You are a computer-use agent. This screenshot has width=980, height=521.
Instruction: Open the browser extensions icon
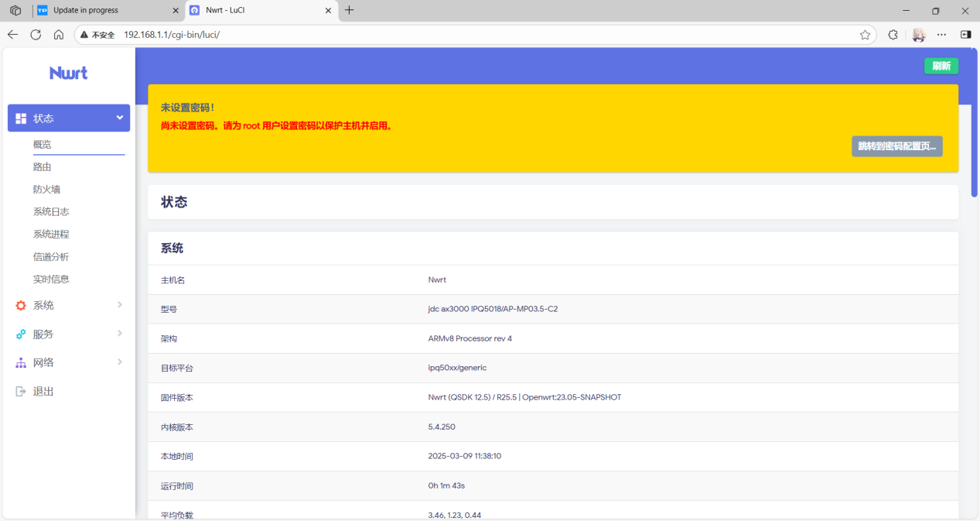(x=893, y=35)
